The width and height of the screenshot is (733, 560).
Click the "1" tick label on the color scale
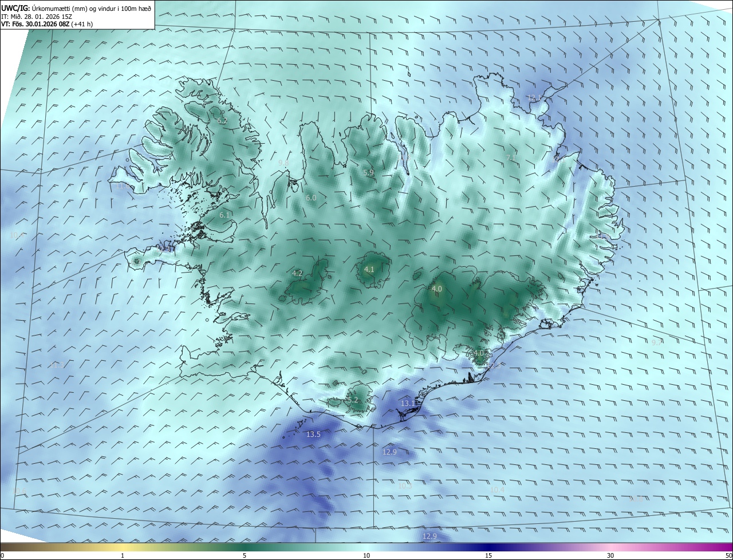point(123,555)
